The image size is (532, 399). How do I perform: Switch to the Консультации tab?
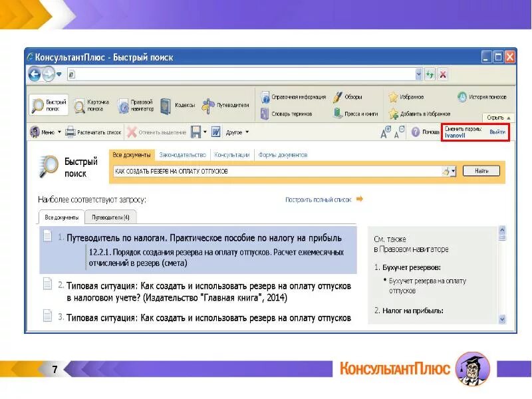pos(232,155)
